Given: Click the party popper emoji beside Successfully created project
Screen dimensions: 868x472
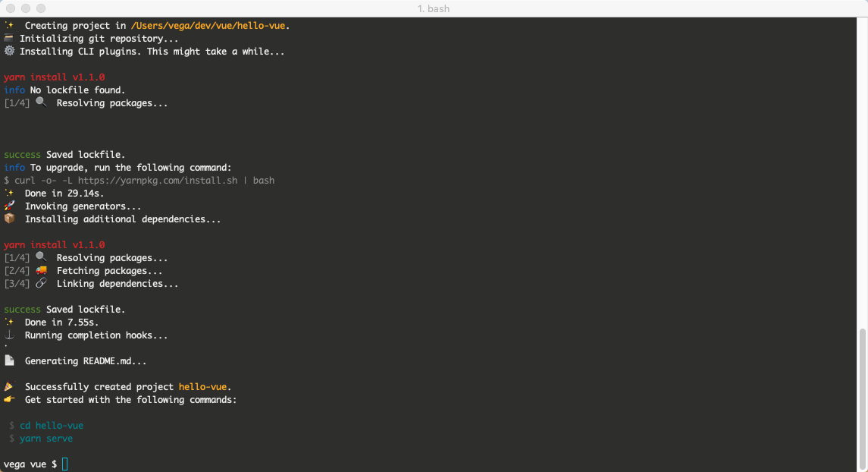Looking at the screenshot, I should pos(9,386).
